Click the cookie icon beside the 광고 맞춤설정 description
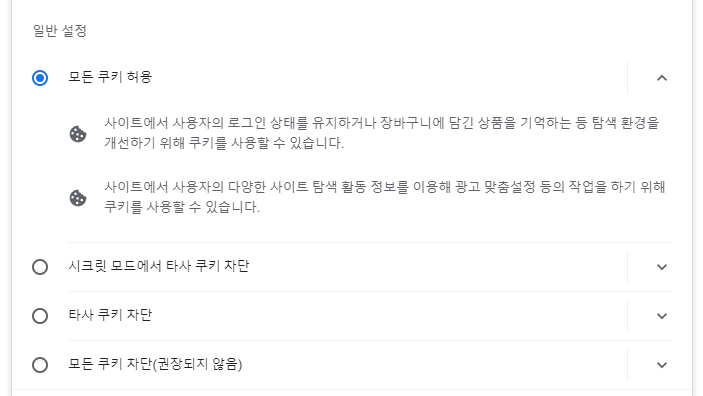Screen dimensions: 703x396 tap(78, 198)
